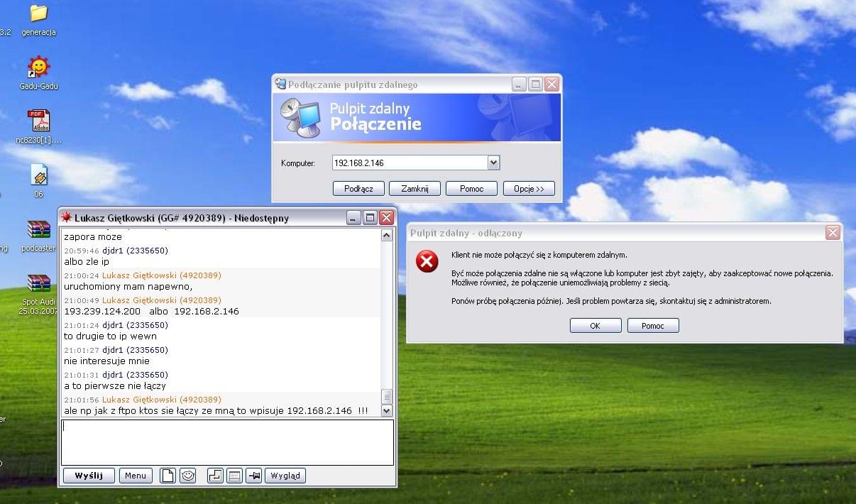The image size is (856, 504).
Task: Click the message 'to drugie to ip wewn'
Action: pos(110,336)
